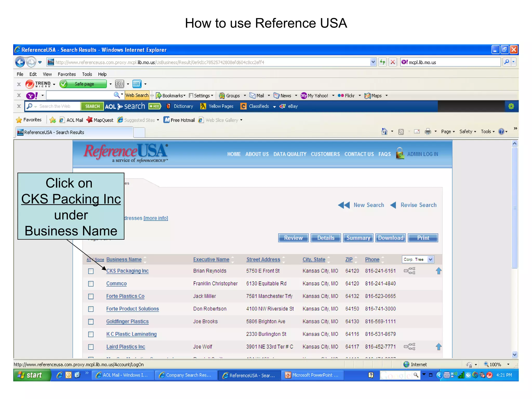The height and width of the screenshot is (399, 532).
Task: Sort by Business Name column header
Action: pyautogui.click(x=124, y=259)
